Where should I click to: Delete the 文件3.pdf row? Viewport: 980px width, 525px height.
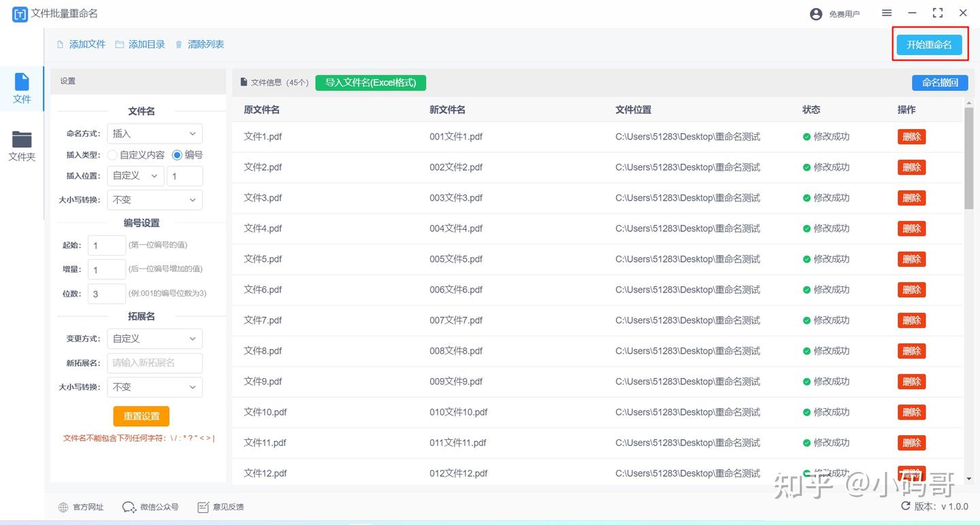pyautogui.click(x=912, y=198)
